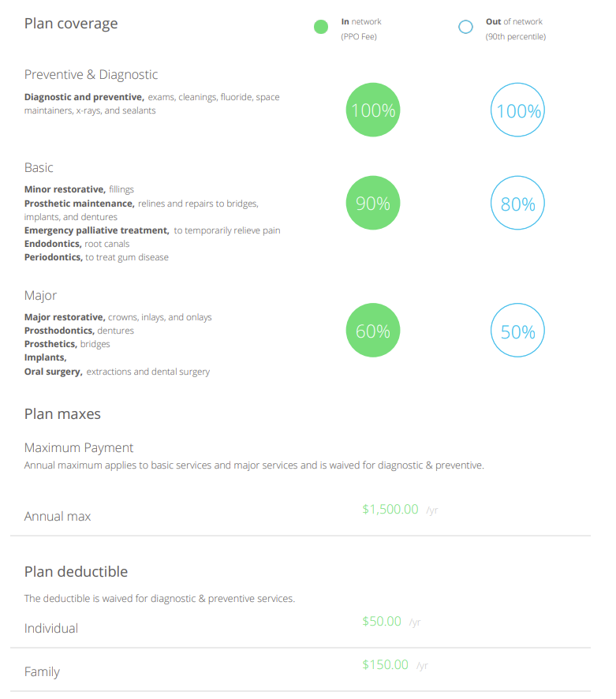
Task: Click the green In network legend dot
Action: [321, 28]
